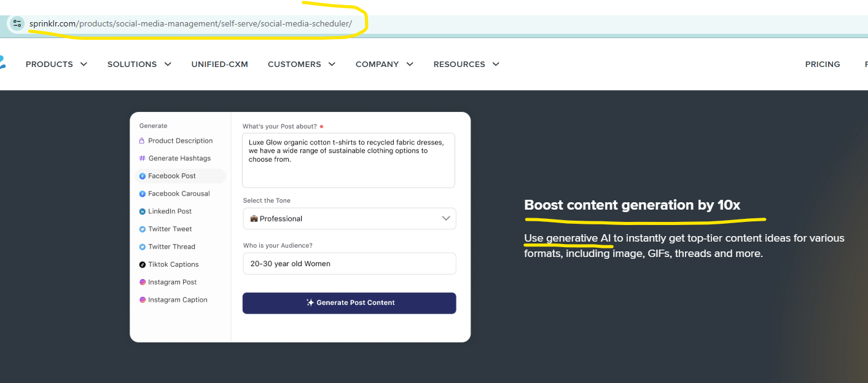This screenshot has width=868, height=383.
Task: Click the sparkle icon on Generate Post Content
Action: (x=310, y=302)
